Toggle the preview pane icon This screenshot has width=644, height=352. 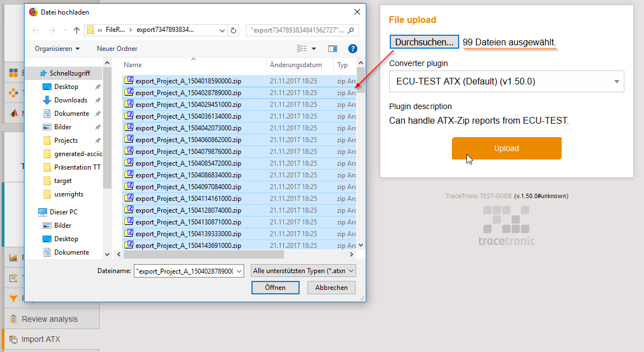point(333,49)
